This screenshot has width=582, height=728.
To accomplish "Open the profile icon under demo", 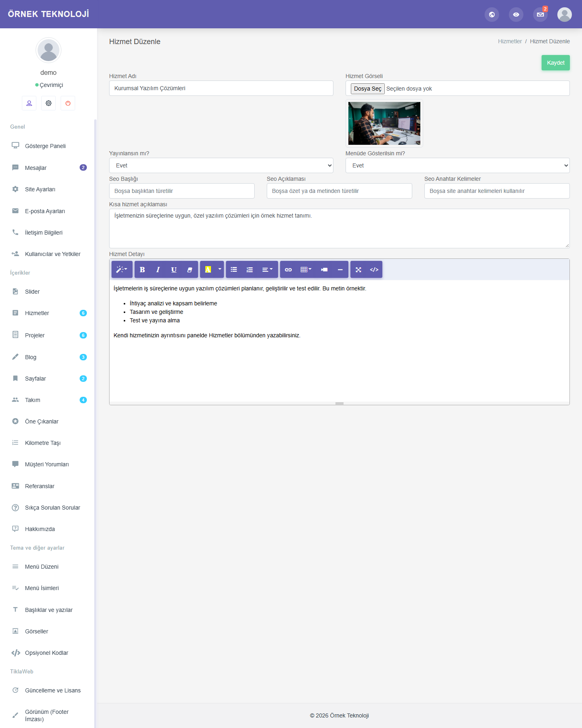I will 29,103.
